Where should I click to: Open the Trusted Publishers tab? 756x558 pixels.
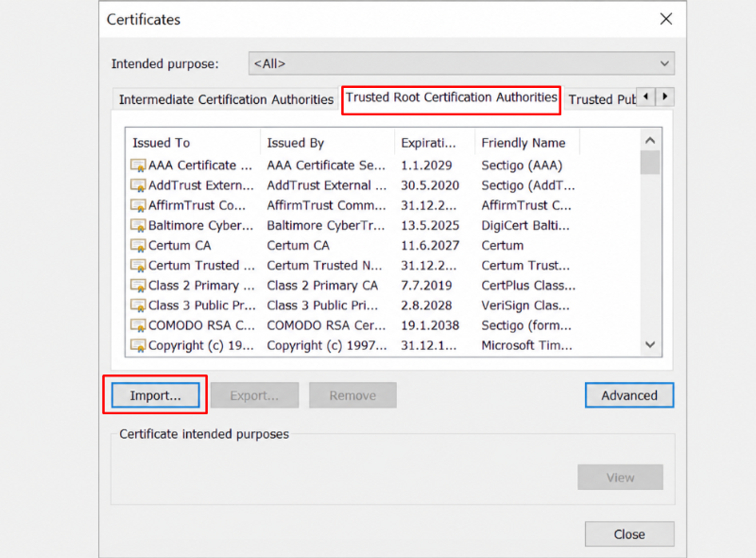[601, 99]
